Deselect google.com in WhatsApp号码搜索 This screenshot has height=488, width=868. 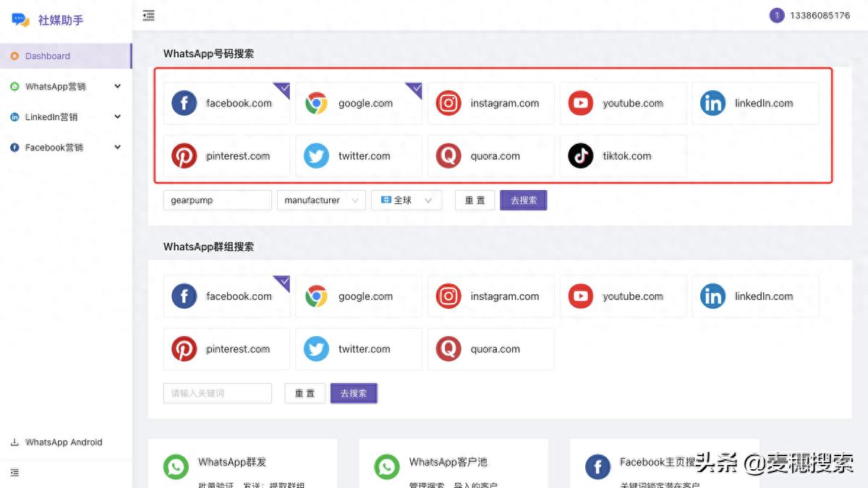359,103
